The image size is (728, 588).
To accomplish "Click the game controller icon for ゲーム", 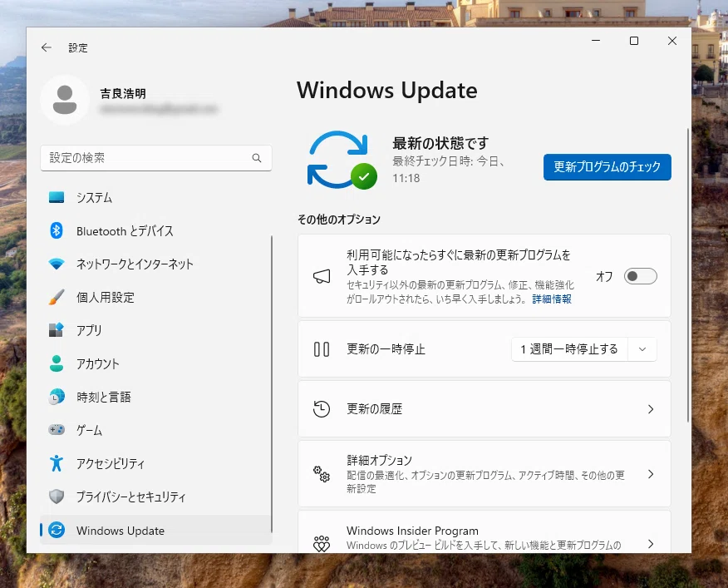I will 57,430.
